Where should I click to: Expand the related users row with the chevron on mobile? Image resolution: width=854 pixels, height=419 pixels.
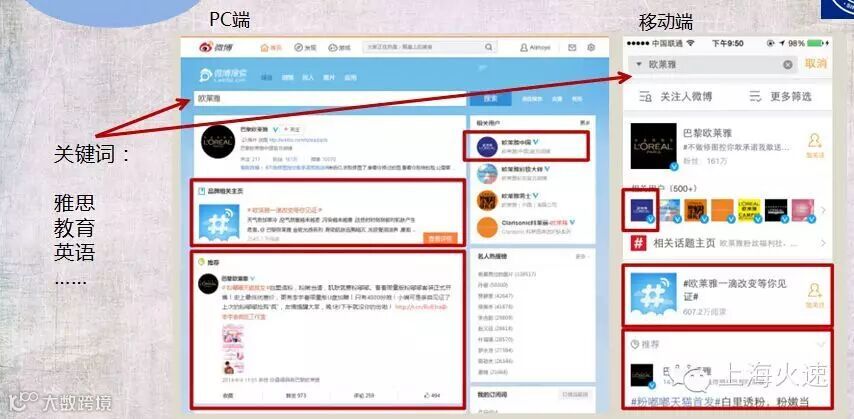(x=823, y=210)
